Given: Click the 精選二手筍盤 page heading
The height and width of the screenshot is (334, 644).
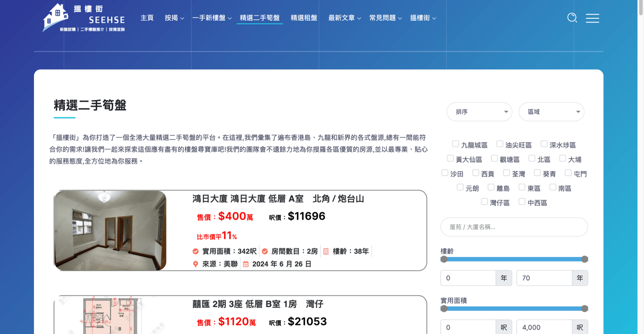Looking at the screenshot, I should point(90,105).
